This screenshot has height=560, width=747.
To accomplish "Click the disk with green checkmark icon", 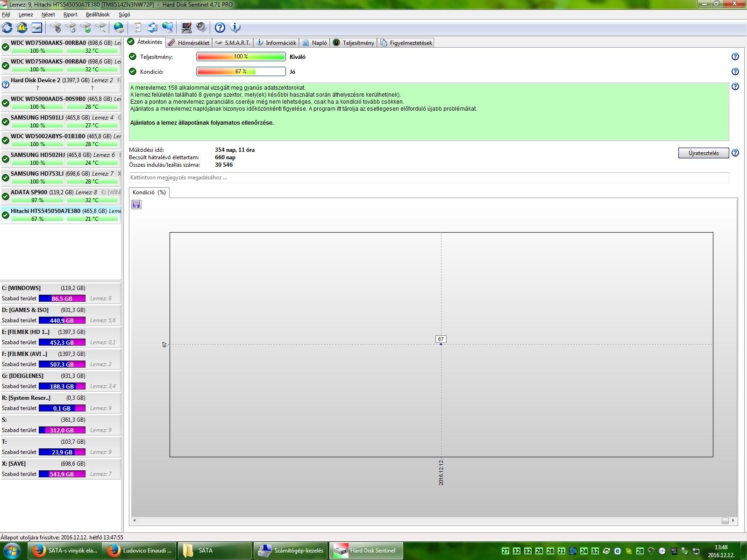I will click(x=85, y=28).
